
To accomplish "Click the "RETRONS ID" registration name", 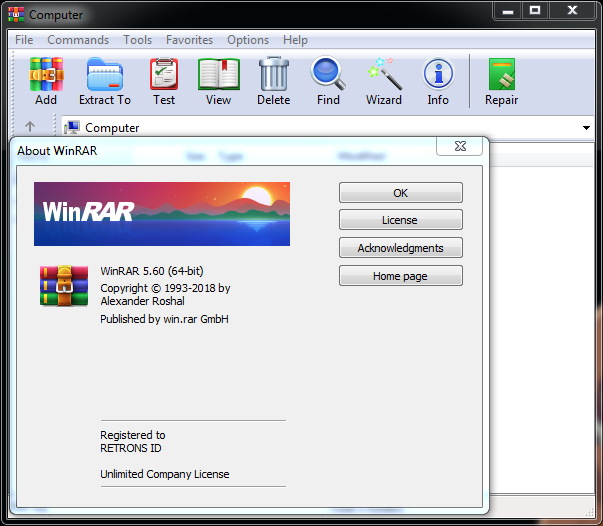I will point(131,448).
